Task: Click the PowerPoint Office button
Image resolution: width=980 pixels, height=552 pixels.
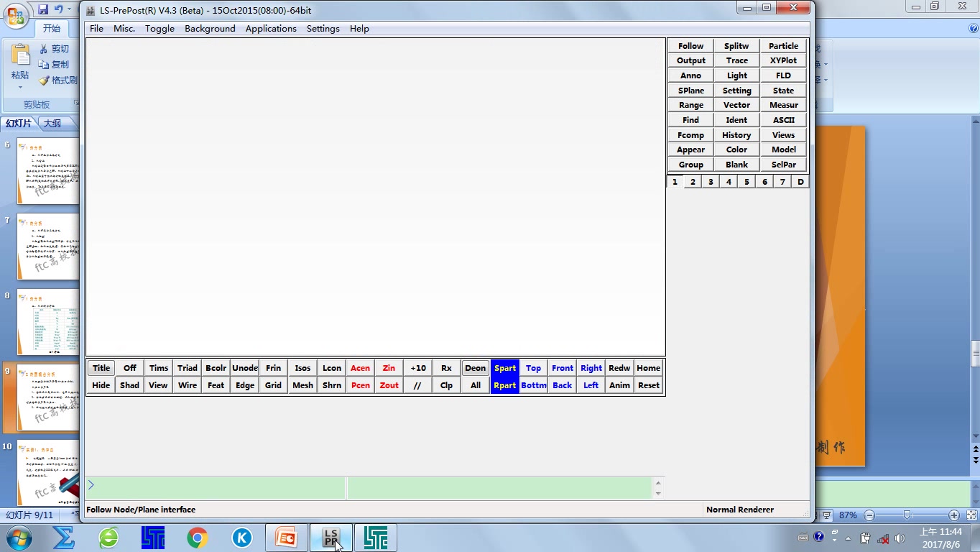Action: [16, 16]
